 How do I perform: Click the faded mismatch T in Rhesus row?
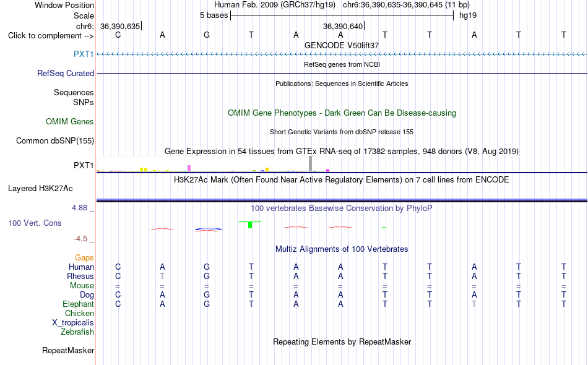(x=162, y=276)
